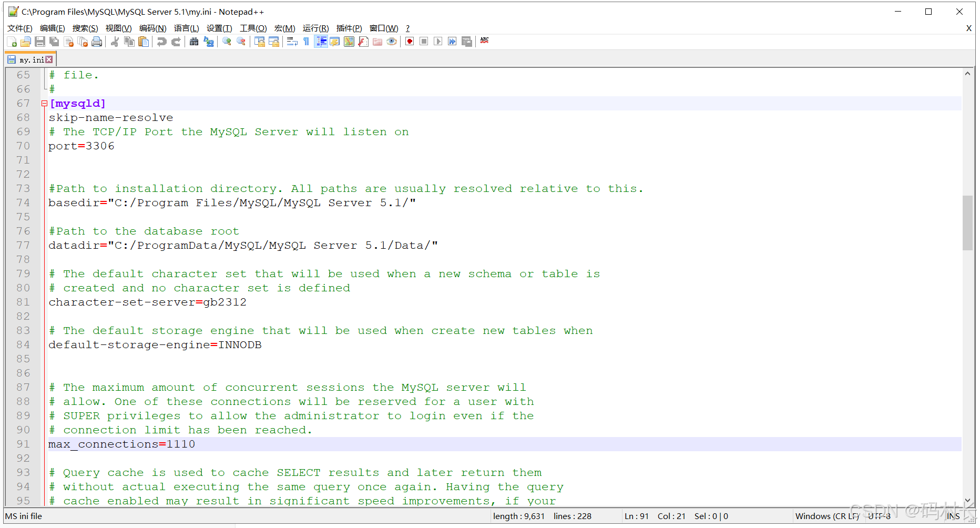Save the recorded macro icon
Screen dimensions: 980x528
(x=466, y=42)
